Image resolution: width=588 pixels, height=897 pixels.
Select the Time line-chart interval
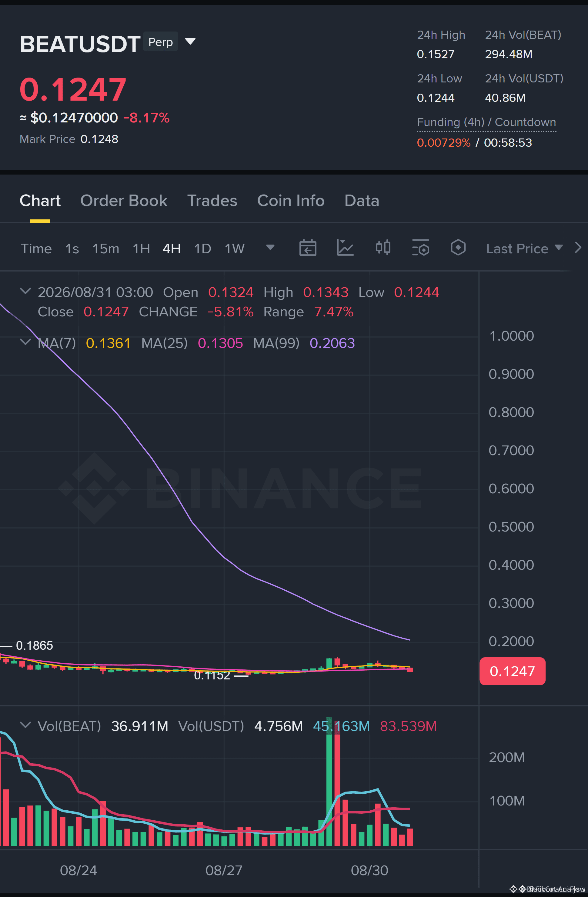click(x=36, y=248)
